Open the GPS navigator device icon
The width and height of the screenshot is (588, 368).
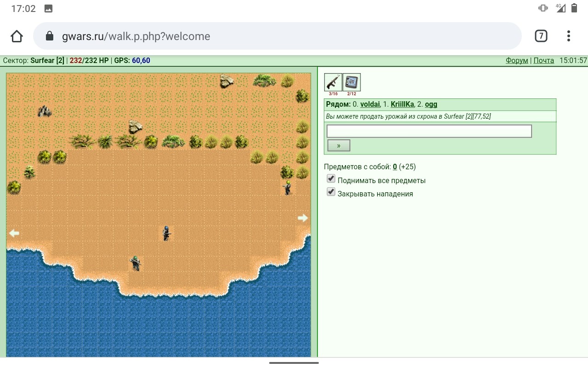pyautogui.click(x=352, y=82)
